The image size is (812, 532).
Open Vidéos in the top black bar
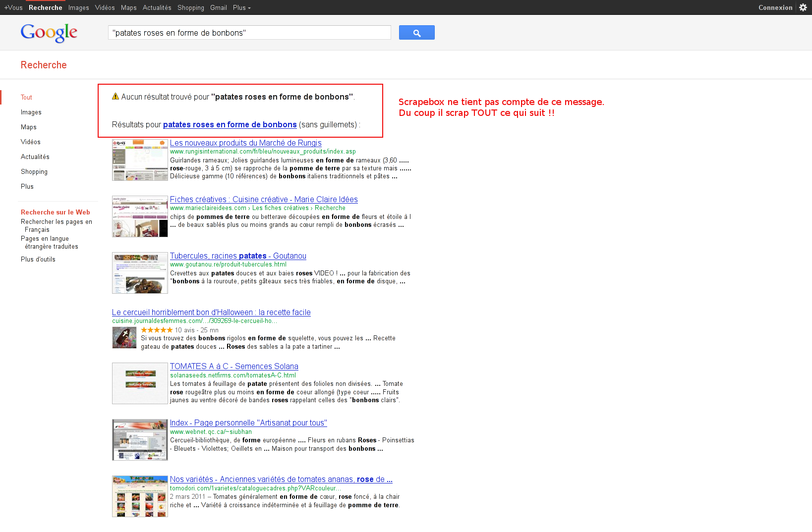point(105,7)
